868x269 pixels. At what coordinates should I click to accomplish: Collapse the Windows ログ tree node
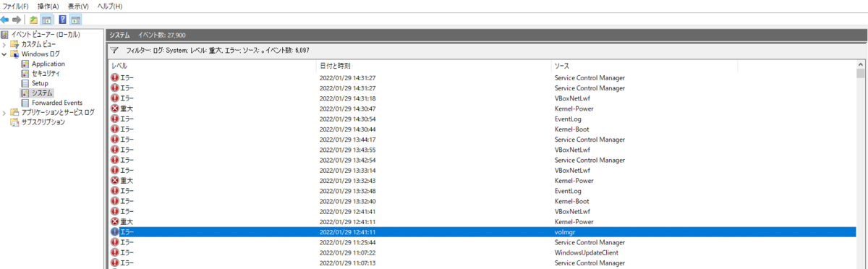pyautogui.click(x=4, y=54)
